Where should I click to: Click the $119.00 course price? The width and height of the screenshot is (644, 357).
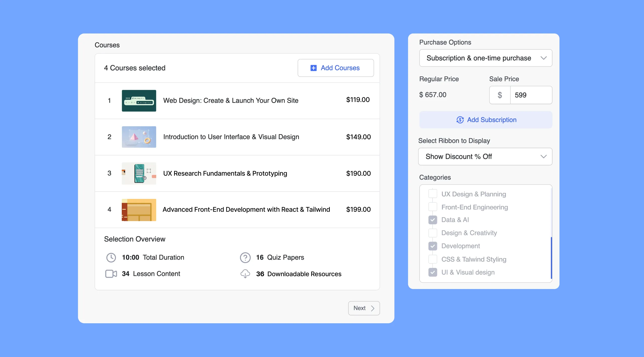(x=358, y=100)
